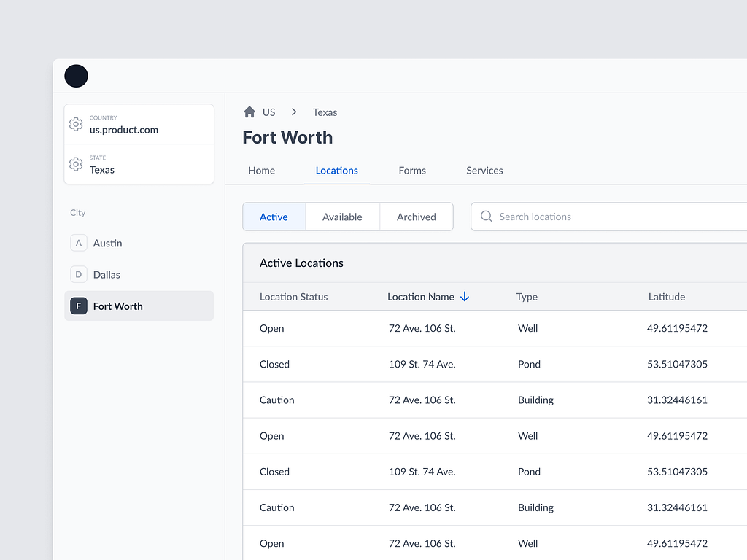Click the home icon in the breadcrumb
The image size is (747, 560).
[x=249, y=112]
